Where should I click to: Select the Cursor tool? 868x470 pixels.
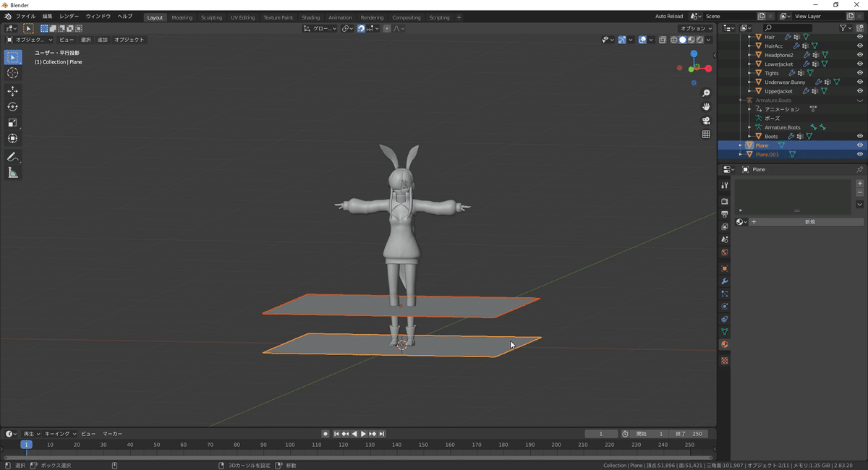[13, 72]
